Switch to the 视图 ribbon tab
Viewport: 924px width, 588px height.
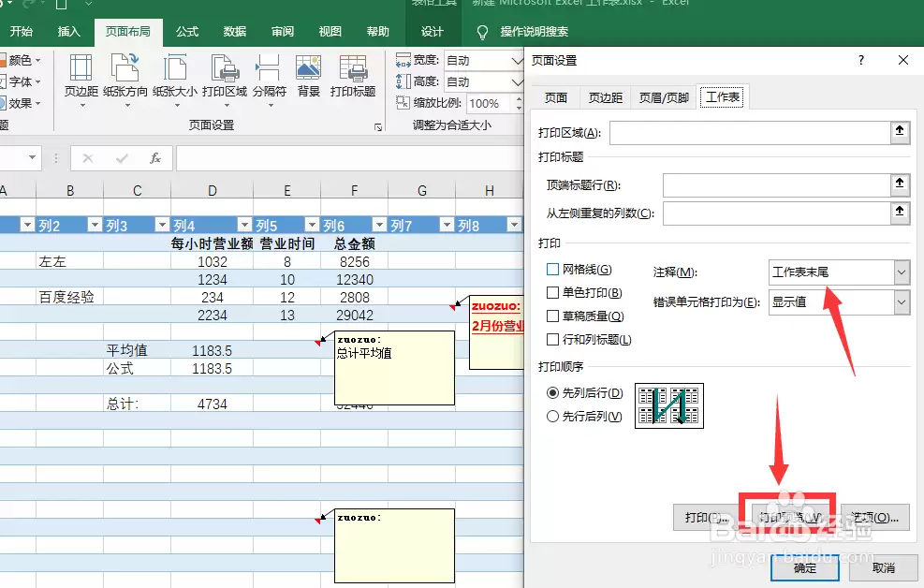330,32
